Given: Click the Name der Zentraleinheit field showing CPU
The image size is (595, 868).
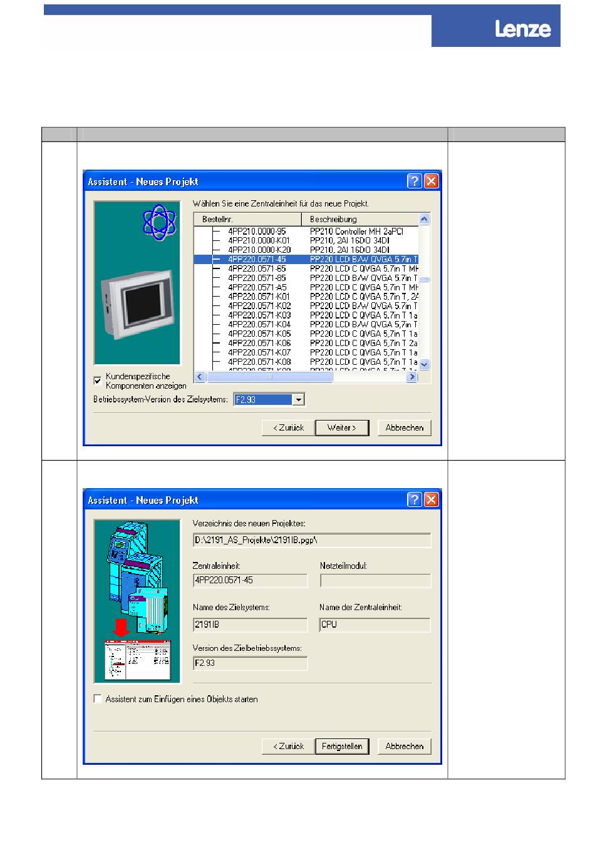Looking at the screenshot, I should tap(376, 624).
